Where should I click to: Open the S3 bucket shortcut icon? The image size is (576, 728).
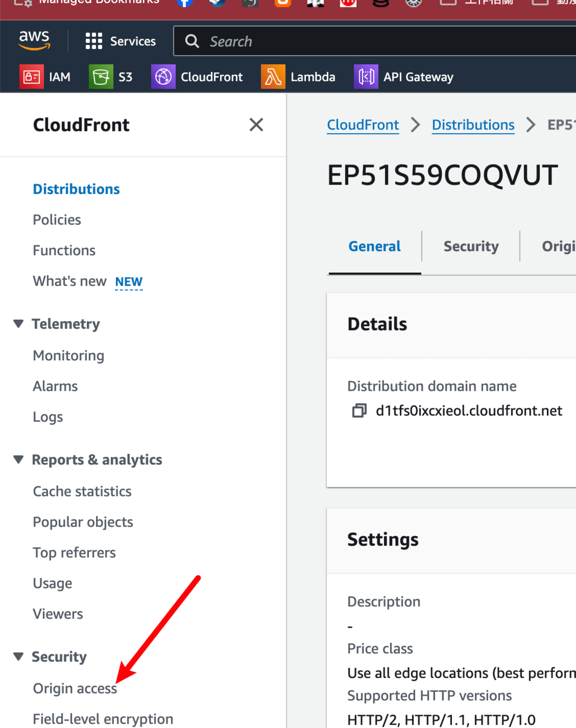[x=101, y=77]
